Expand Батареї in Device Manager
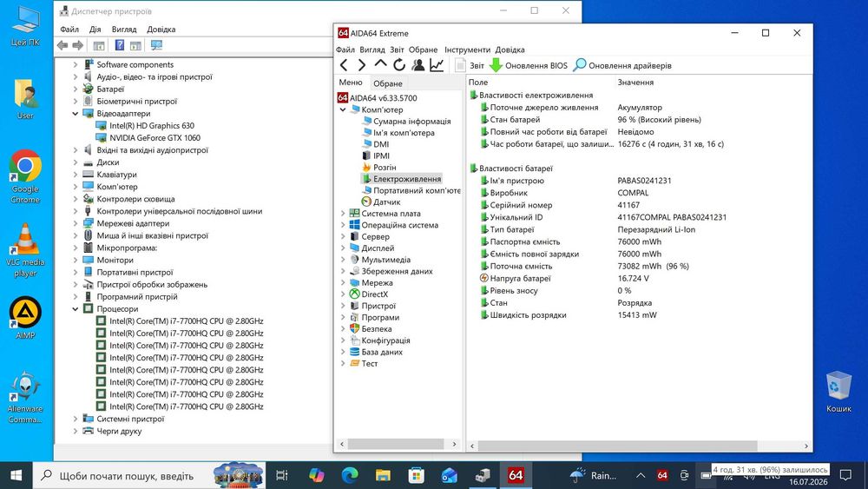868x489 pixels. point(76,89)
